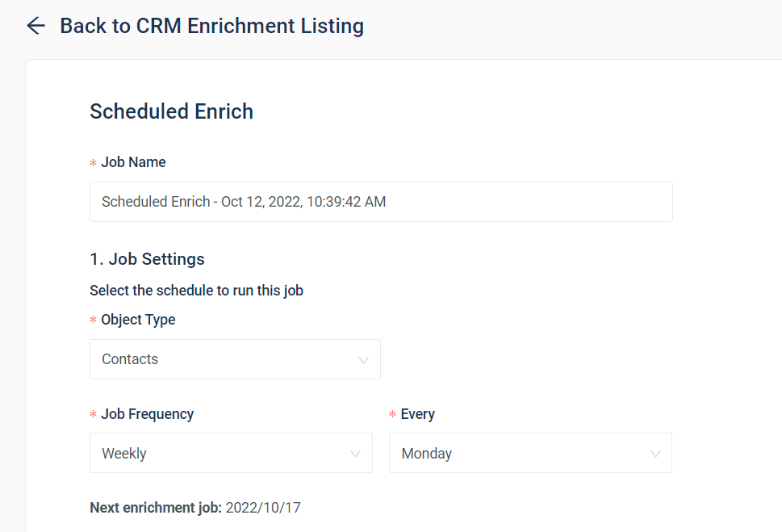Open Back to CRM Enrichment Listing link

[211, 26]
